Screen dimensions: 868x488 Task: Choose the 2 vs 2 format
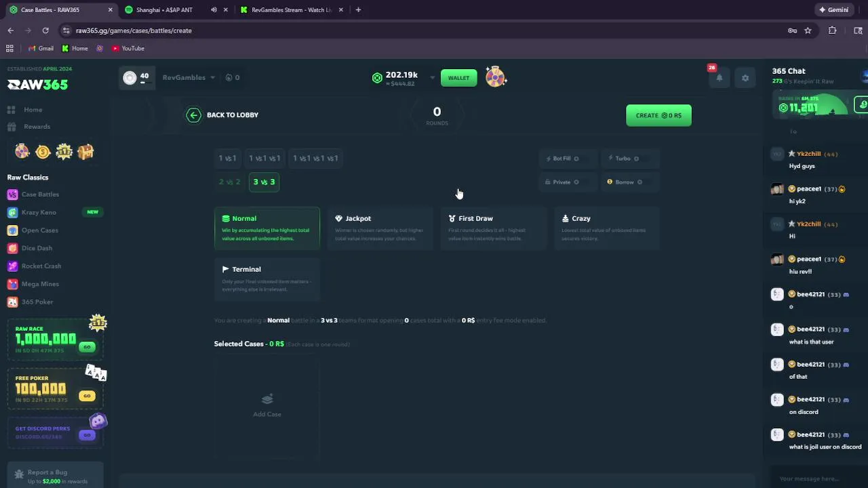pos(229,182)
